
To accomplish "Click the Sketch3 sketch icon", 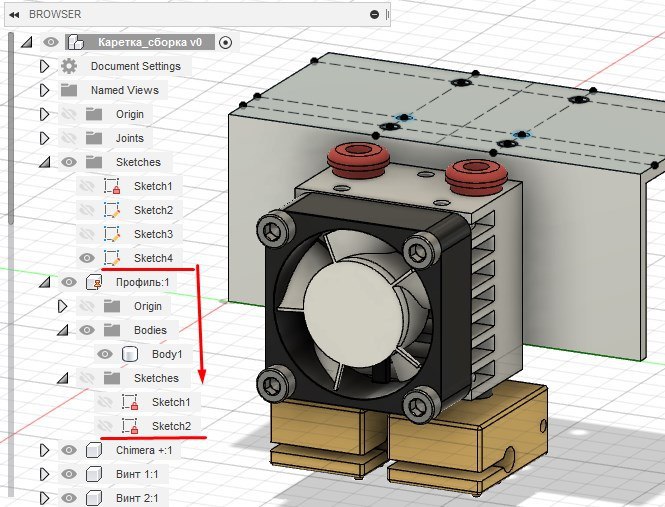I will click(x=112, y=234).
